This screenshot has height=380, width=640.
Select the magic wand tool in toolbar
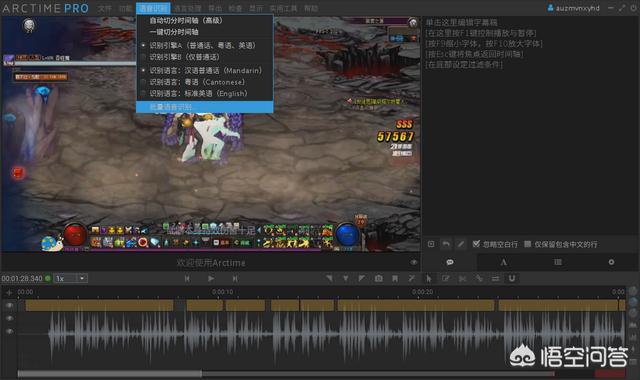point(411,278)
